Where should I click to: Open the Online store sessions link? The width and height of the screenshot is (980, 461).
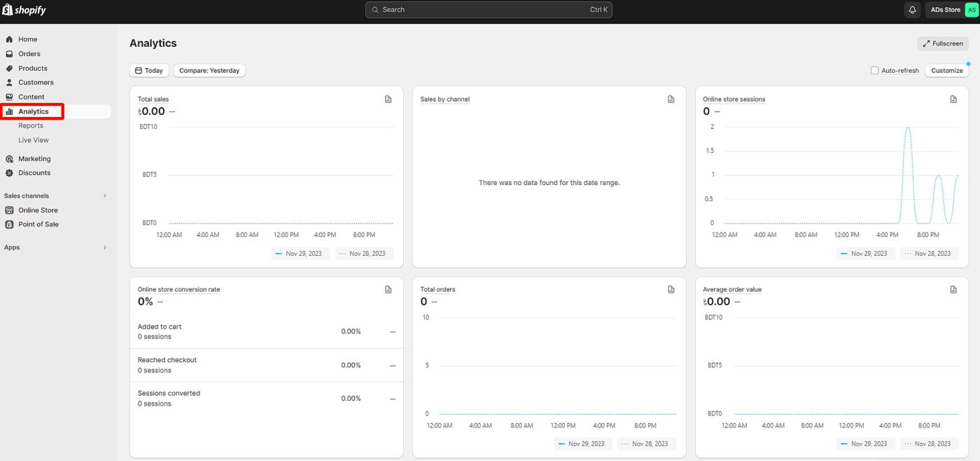[x=734, y=99]
